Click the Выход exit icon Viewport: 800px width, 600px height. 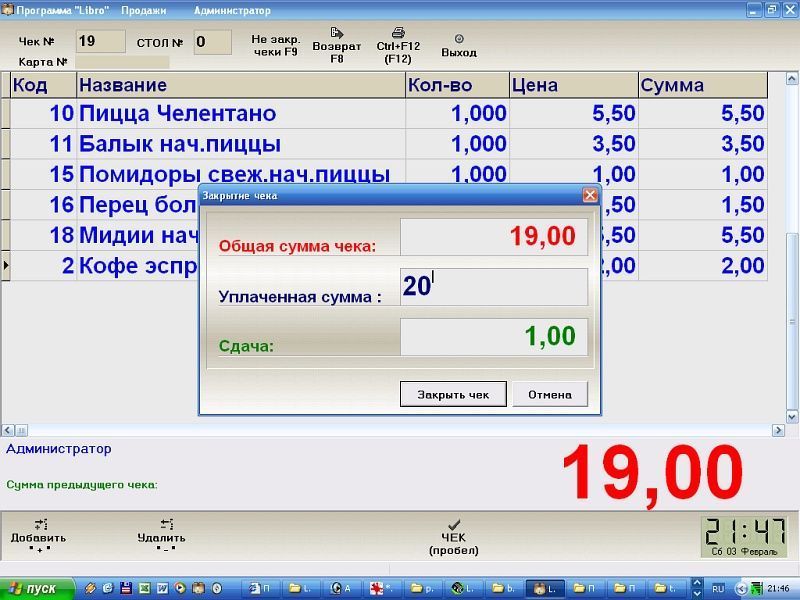tap(459, 39)
